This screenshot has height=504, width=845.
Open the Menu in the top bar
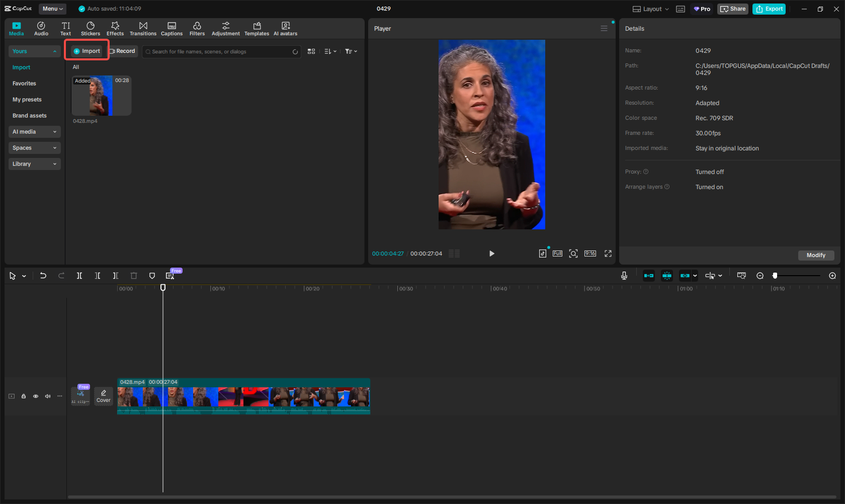(x=52, y=9)
